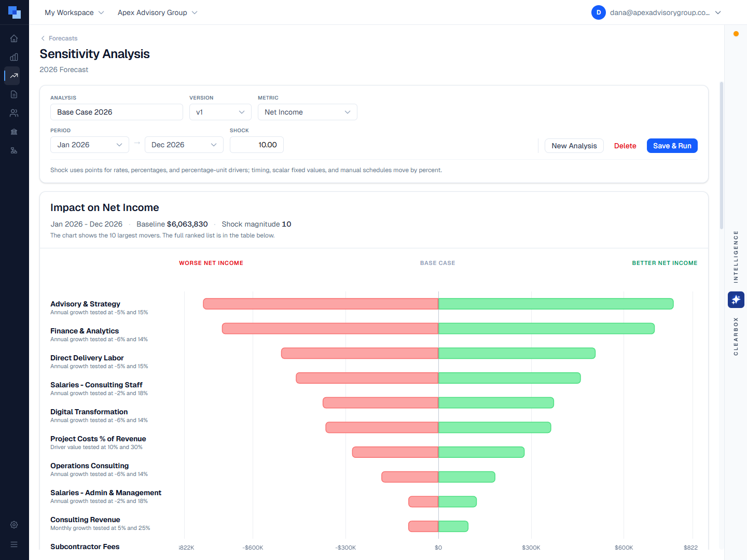Click the Shock magnitude 10 text
The image size is (747, 560).
tap(256, 224)
